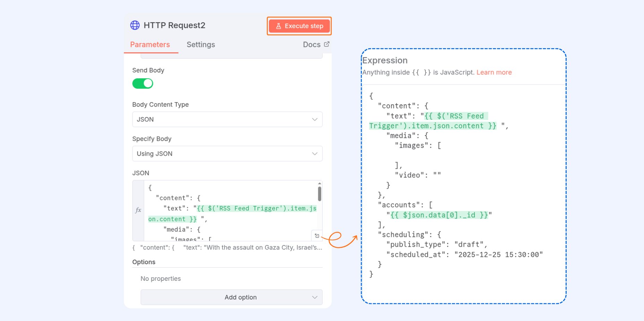644x321 pixels.
Task: Open the Body Content Type dropdown
Action: coord(227,119)
